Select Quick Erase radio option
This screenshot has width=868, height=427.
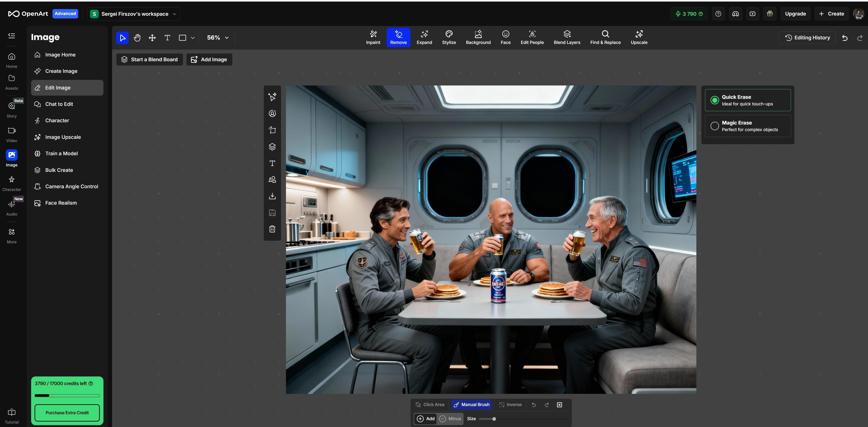pyautogui.click(x=714, y=100)
